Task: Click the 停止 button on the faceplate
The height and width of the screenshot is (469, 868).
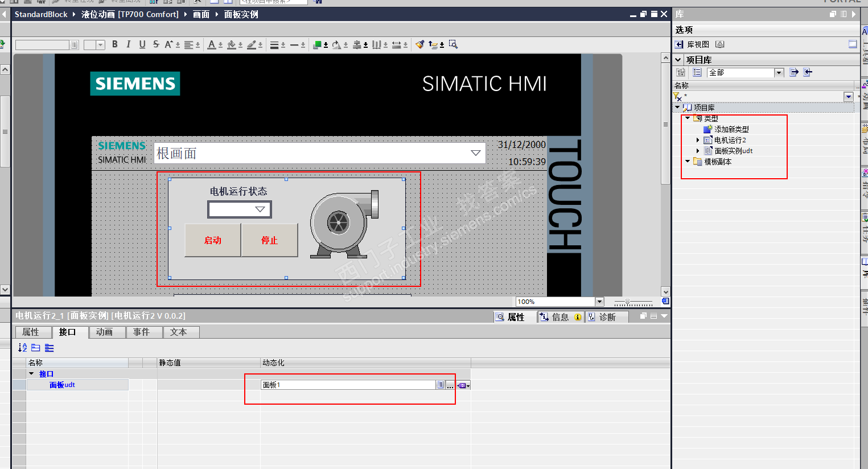Action: point(270,240)
